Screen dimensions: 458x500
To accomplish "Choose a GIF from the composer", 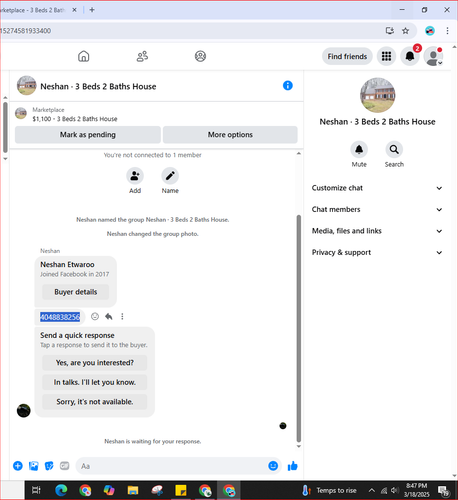I will pyautogui.click(x=65, y=466).
